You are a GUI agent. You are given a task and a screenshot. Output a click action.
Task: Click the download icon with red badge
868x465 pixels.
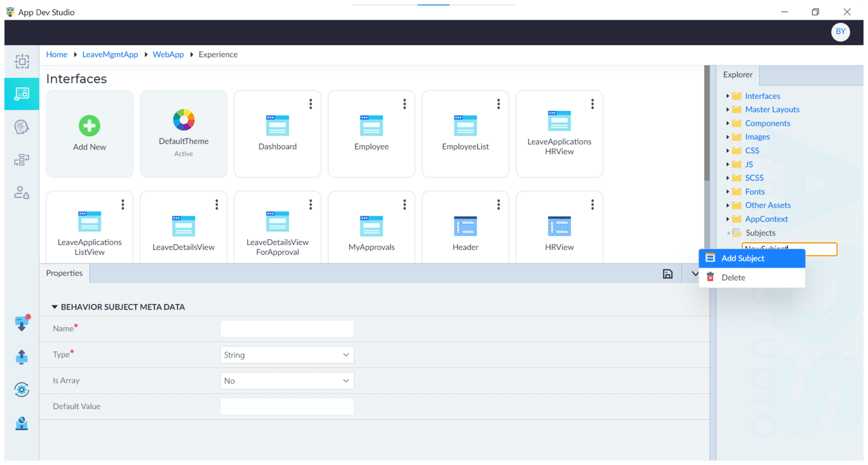(x=22, y=323)
